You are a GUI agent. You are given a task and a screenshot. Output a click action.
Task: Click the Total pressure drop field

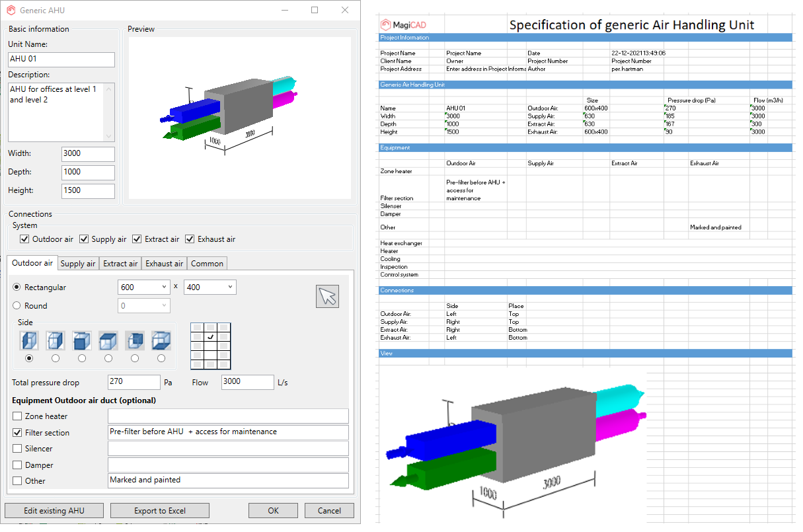tap(134, 382)
